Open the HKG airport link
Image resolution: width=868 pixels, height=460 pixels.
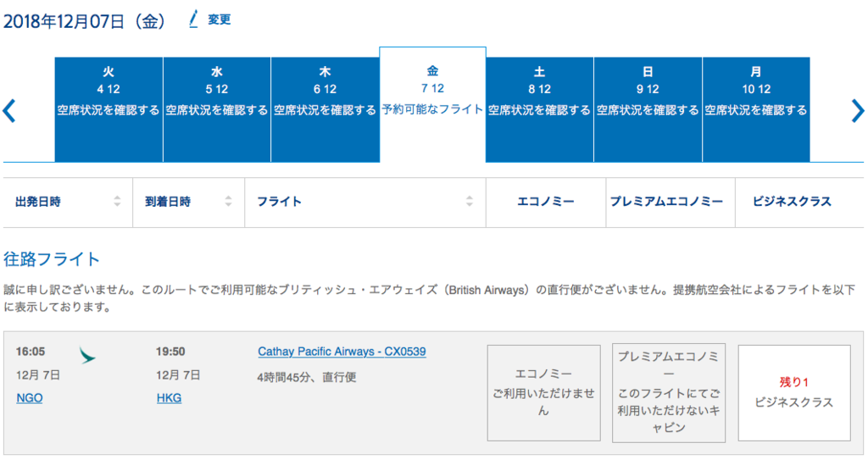click(169, 398)
